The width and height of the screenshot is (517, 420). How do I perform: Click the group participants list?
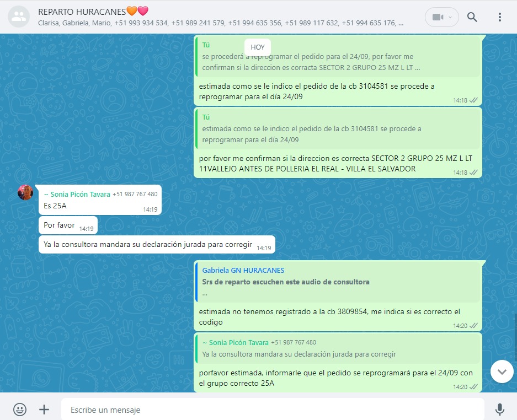point(221,23)
